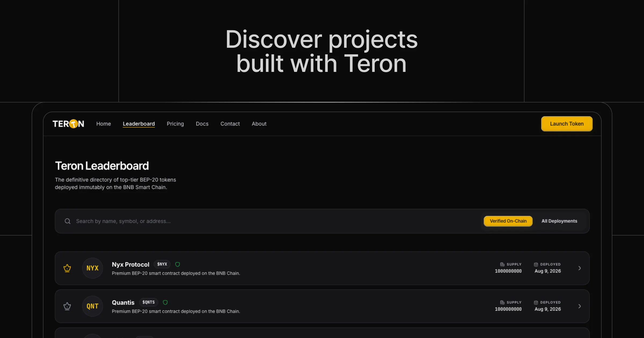Click the gold crown on Nyx Protocol
This screenshot has height=338, width=644.
pos(67,268)
